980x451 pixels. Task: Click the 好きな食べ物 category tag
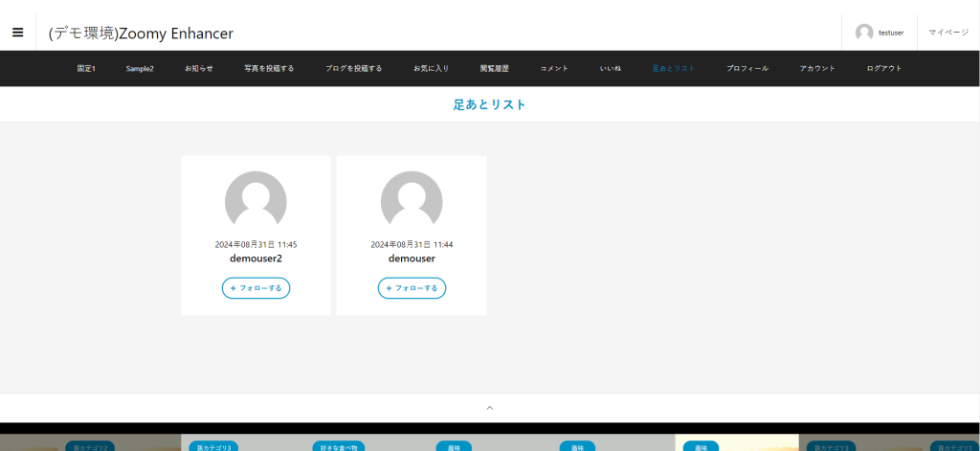click(340, 446)
